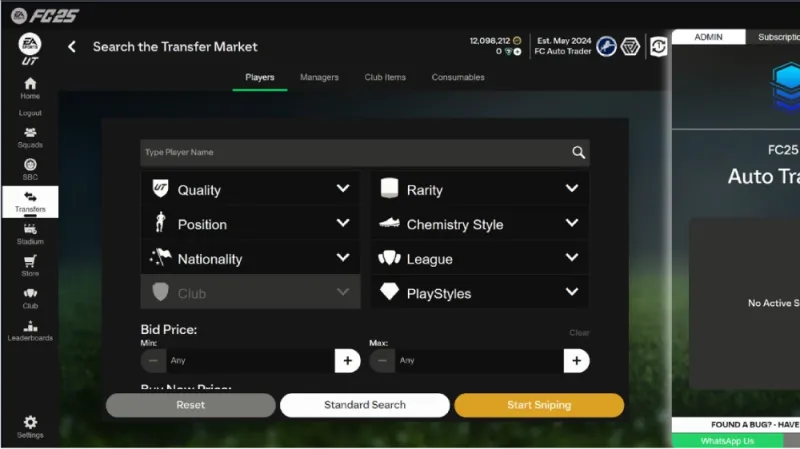The height and width of the screenshot is (449, 800).
Task: Click the Max bid price field
Action: click(x=480, y=361)
